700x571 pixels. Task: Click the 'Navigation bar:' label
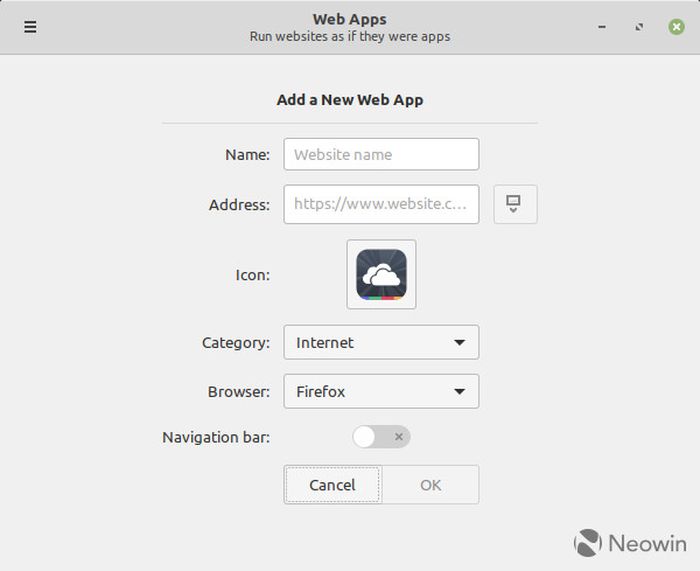(x=216, y=438)
